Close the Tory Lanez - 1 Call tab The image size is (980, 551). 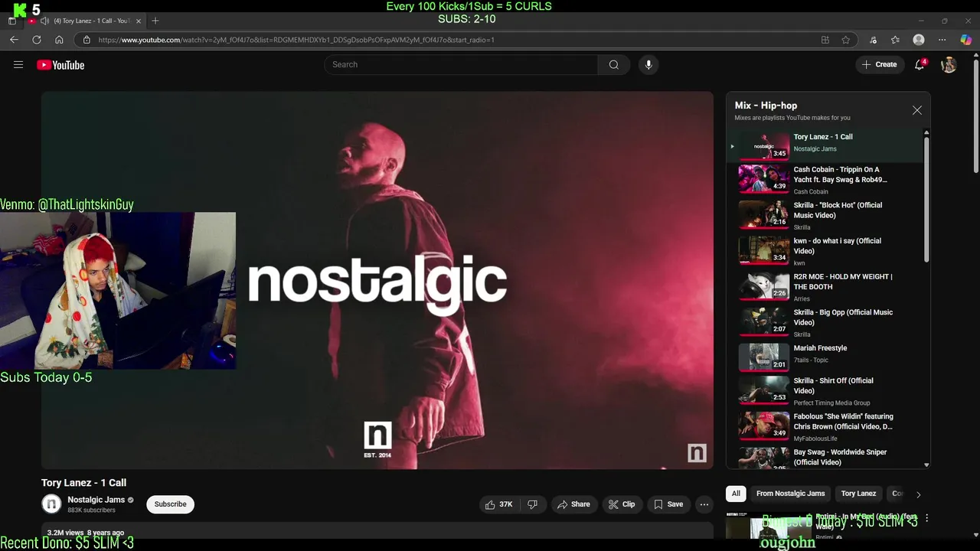[139, 21]
